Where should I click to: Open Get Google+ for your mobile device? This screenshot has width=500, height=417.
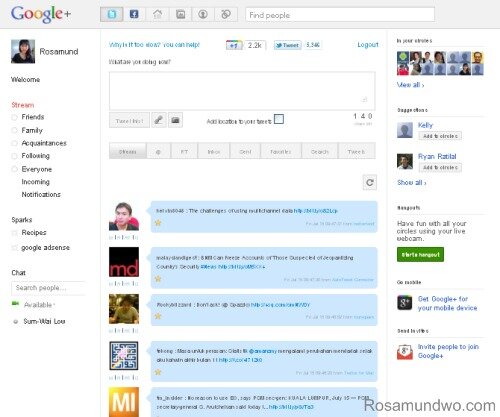(x=447, y=303)
